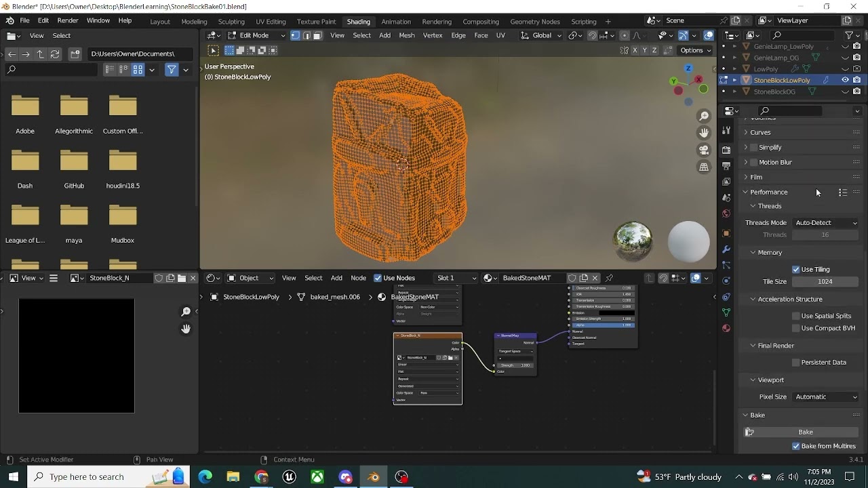Image resolution: width=868 pixels, height=488 pixels.
Task: Open the Object type dropdown in node editor
Action: [x=250, y=278]
